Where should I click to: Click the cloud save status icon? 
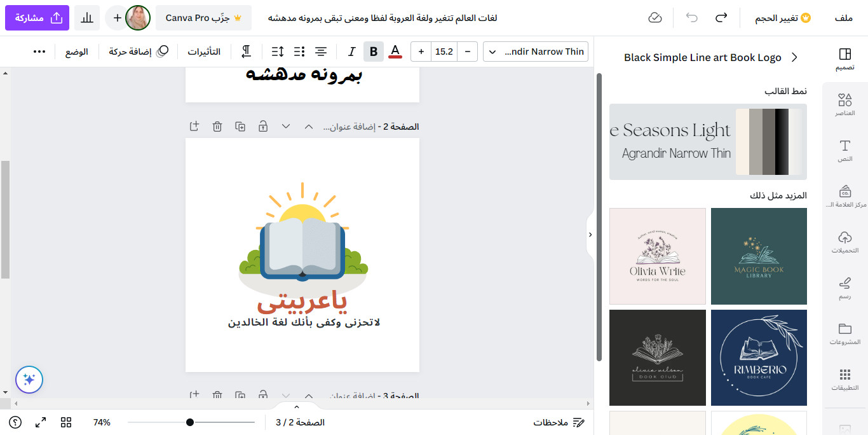(655, 18)
